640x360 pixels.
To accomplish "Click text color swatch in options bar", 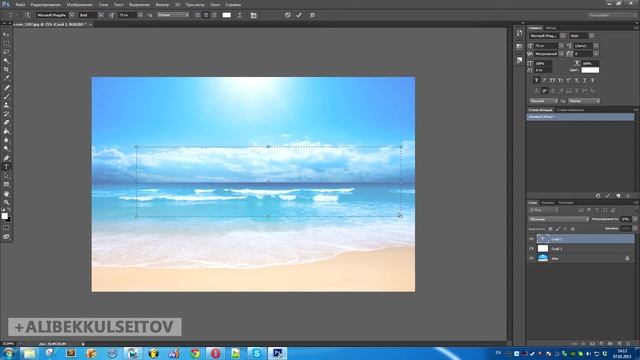I will [227, 15].
